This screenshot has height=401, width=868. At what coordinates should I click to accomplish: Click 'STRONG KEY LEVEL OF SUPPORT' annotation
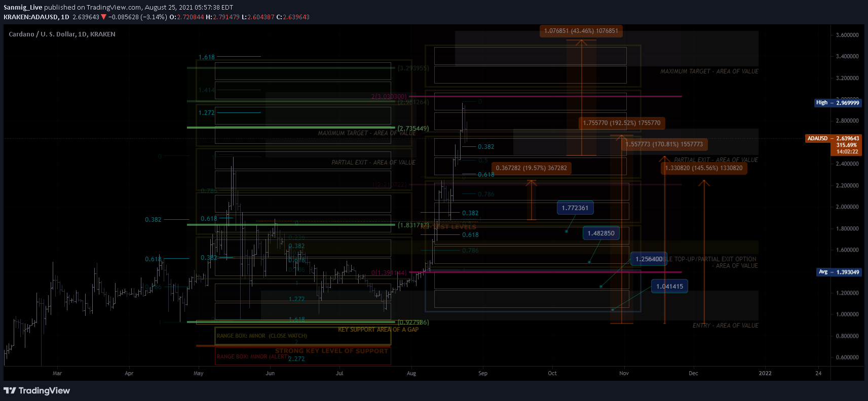(x=331, y=351)
